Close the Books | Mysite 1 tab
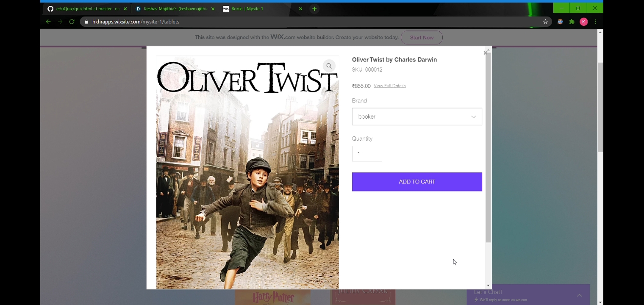This screenshot has width=644, height=305. click(300, 9)
